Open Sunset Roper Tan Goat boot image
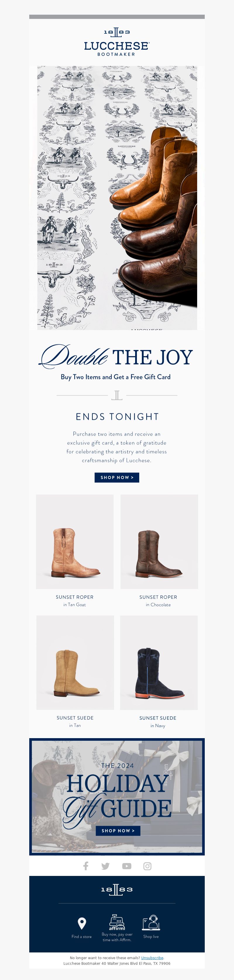 (x=75, y=542)
